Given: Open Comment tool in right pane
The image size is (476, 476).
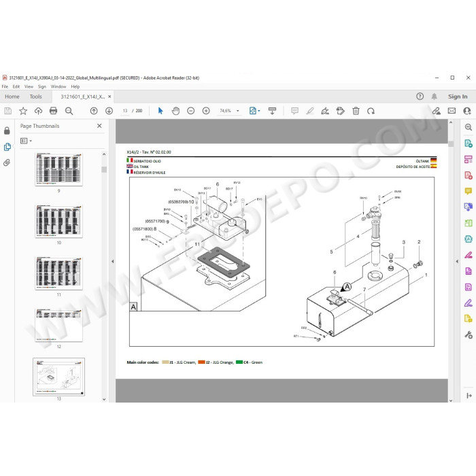Looking at the screenshot, I should point(469,191).
